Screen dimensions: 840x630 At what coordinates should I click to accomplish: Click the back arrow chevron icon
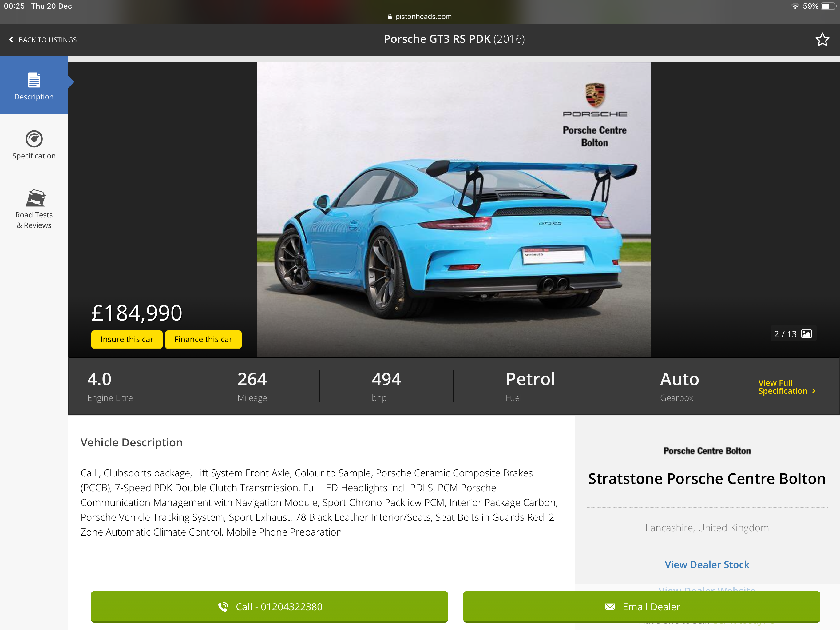[x=11, y=39]
